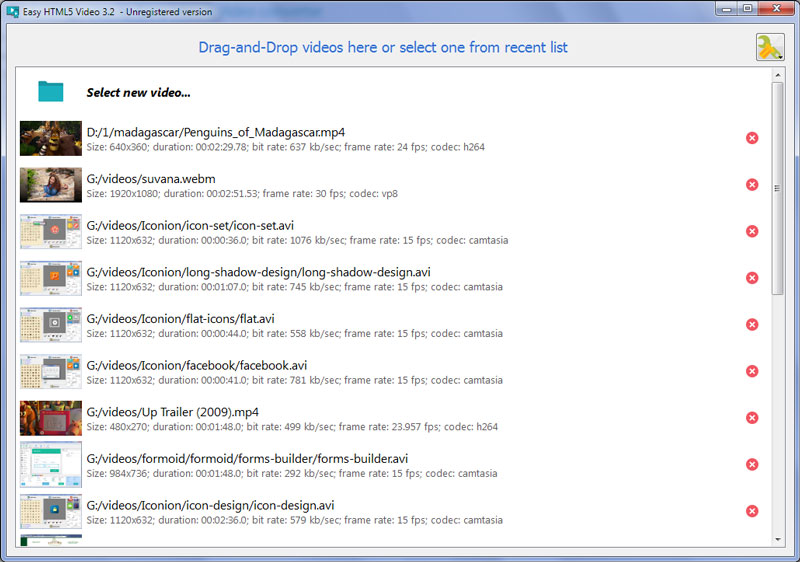Viewport: 800px width, 562px height.
Task: Click details line with 781 kb/sec bit rate
Action: point(294,380)
